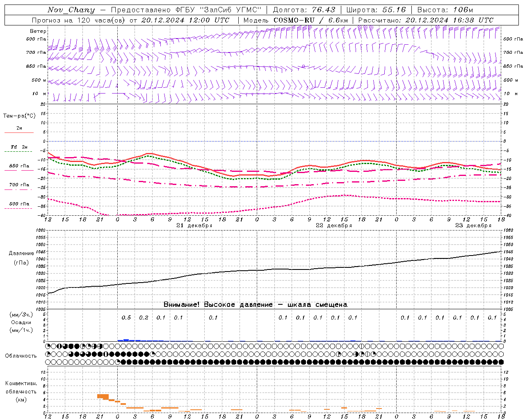Click the '22 декабря' date label

333,226
